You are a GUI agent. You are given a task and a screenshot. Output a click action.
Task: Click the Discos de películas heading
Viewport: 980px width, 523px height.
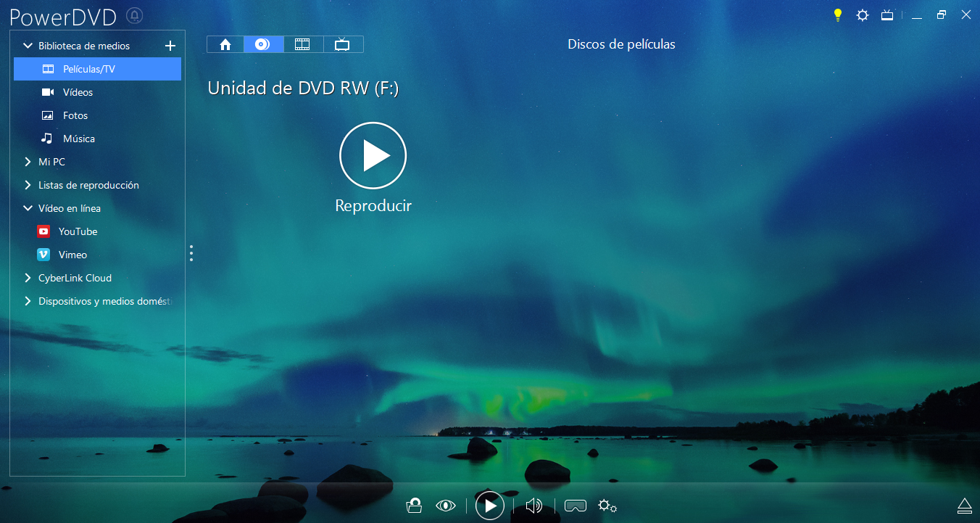(621, 44)
